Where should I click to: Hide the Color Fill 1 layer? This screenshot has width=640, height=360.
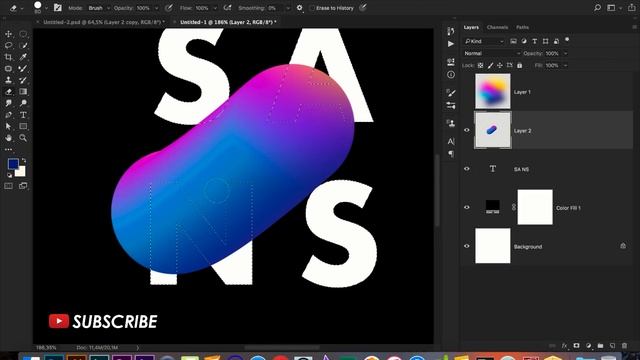pos(467,207)
